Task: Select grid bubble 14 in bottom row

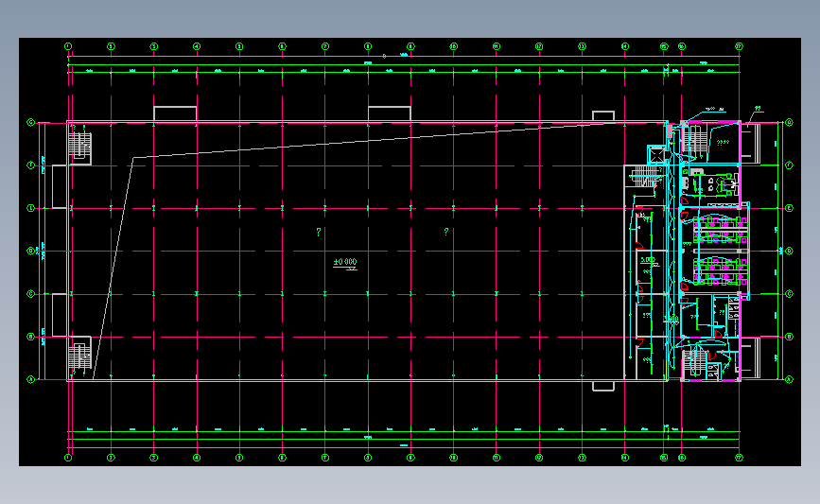Action: tap(625, 458)
